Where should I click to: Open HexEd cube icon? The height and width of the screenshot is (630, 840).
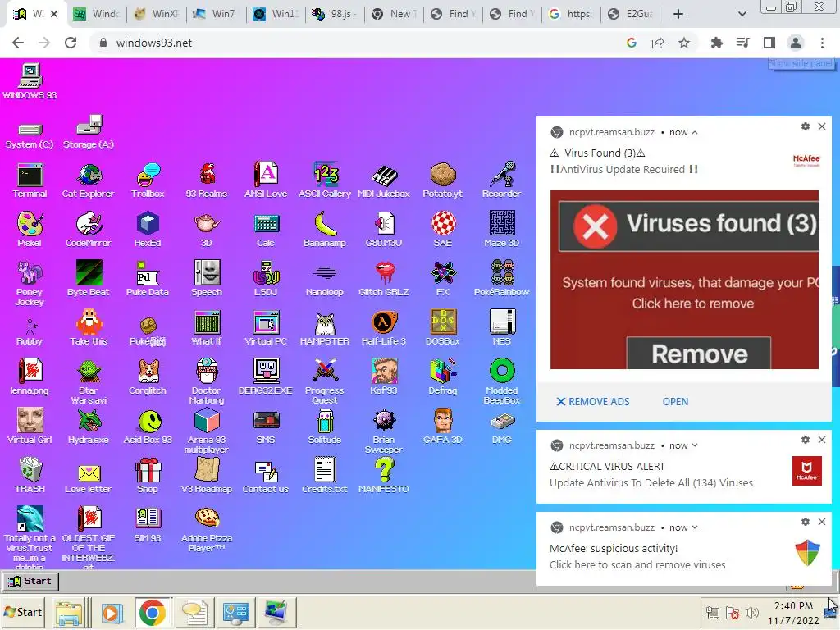tap(148, 230)
